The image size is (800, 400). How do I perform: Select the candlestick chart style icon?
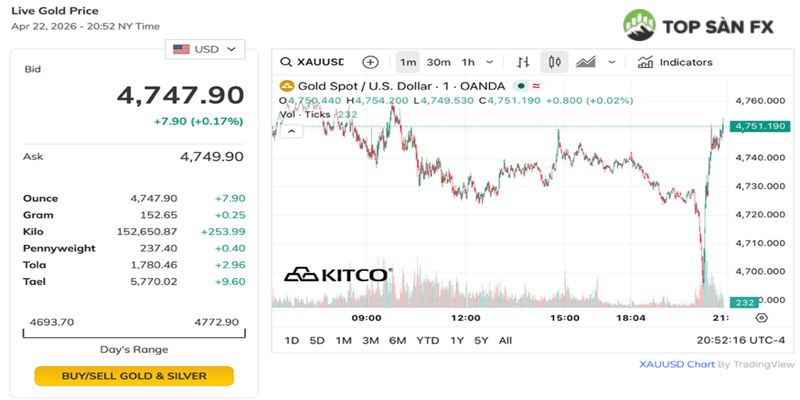tap(556, 62)
